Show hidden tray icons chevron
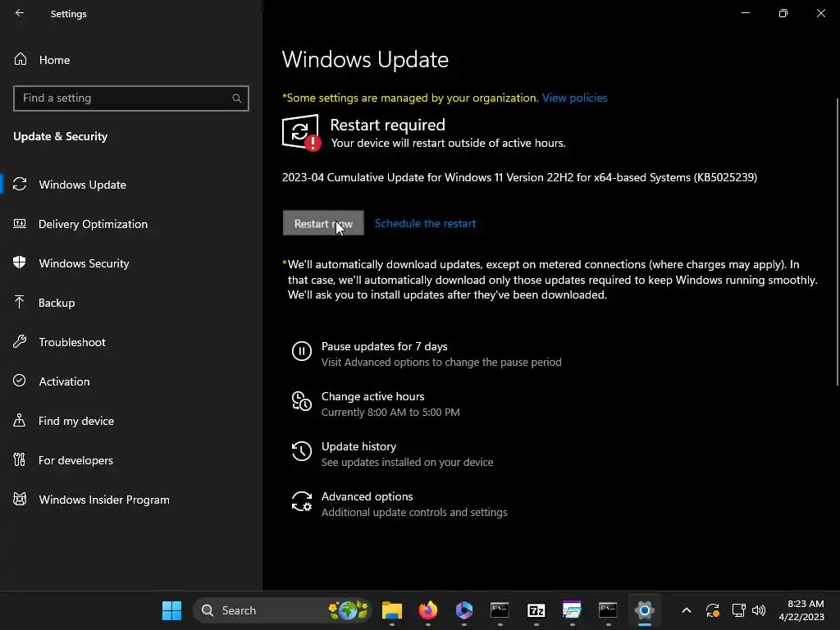 tap(687, 610)
